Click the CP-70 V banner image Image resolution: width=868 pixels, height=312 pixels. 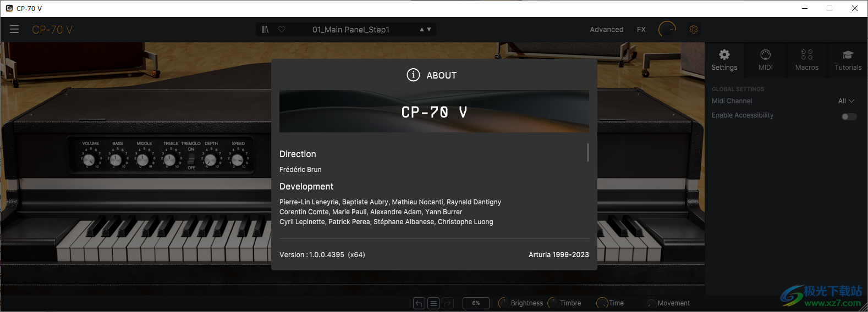pos(434,112)
